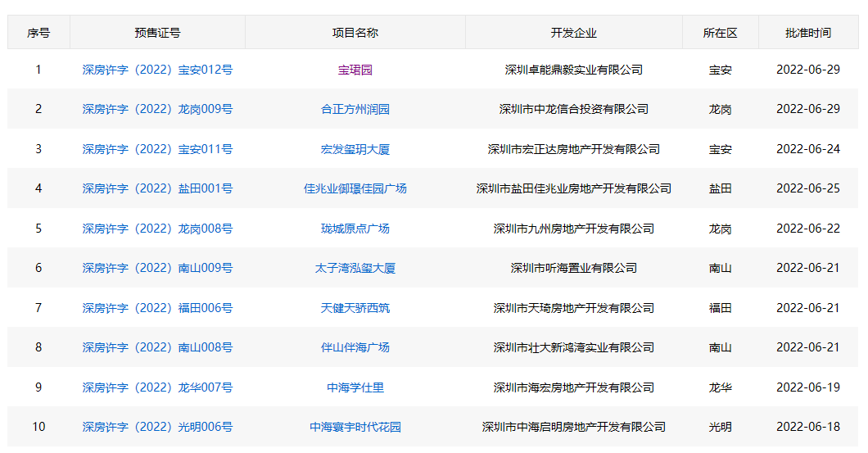Open the 佳兆业御璟佳园广场 project link
Viewport: 868px width, 453px height.
coord(355,188)
